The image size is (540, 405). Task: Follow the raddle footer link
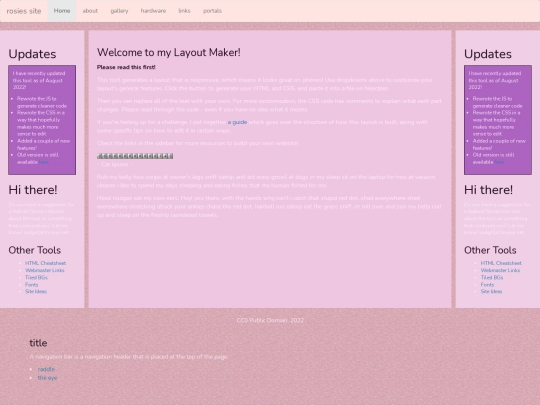(46, 369)
